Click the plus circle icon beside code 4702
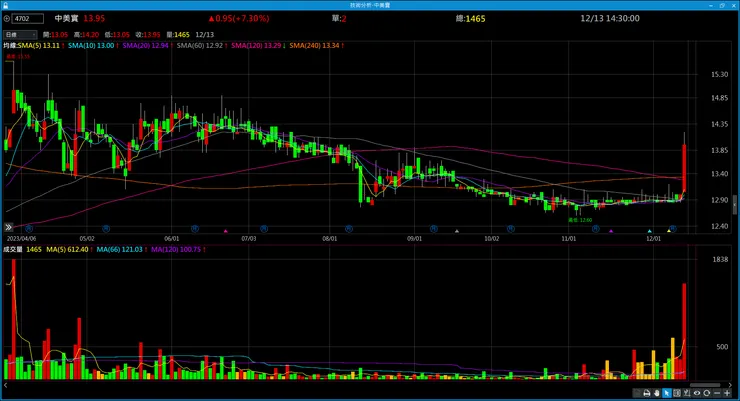The image size is (740, 401). point(7,19)
